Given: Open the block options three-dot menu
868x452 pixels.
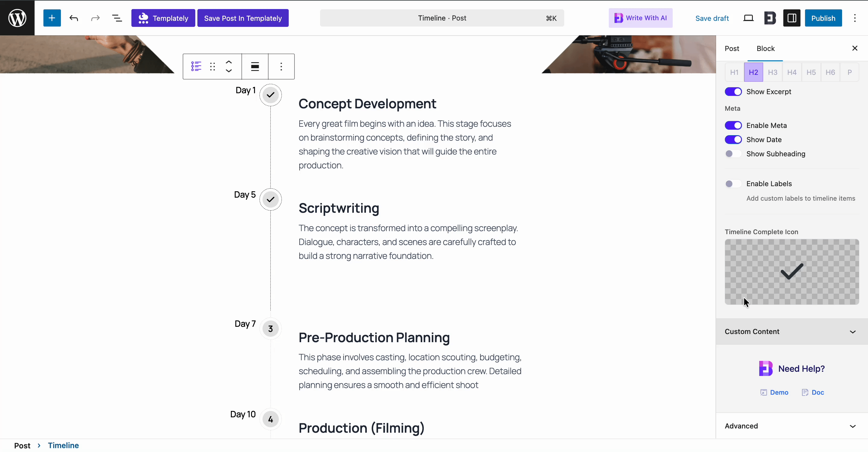Looking at the screenshot, I should coord(281,66).
